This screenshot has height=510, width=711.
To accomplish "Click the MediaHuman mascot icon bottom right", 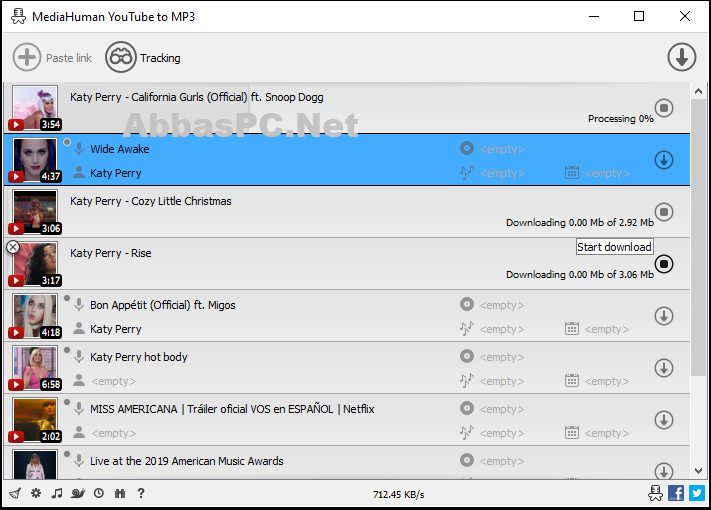I will click(655, 493).
